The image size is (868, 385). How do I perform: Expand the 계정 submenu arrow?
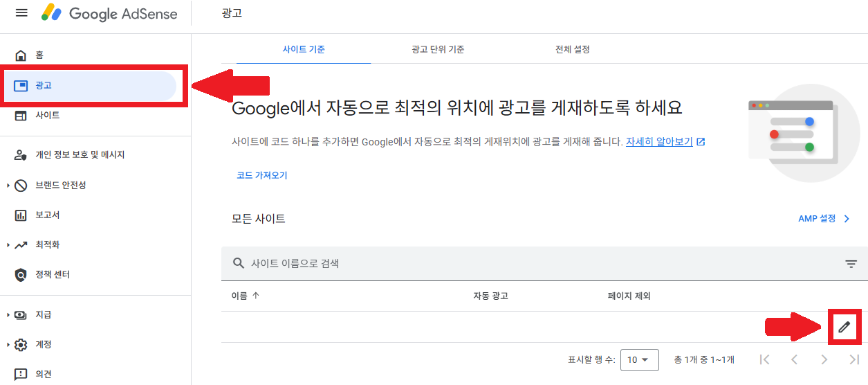tap(8, 345)
